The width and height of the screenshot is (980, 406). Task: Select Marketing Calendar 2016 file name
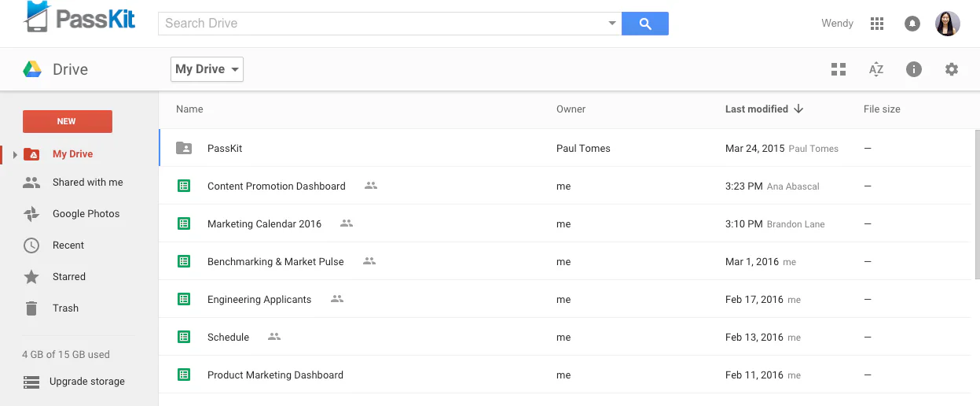tap(265, 224)
